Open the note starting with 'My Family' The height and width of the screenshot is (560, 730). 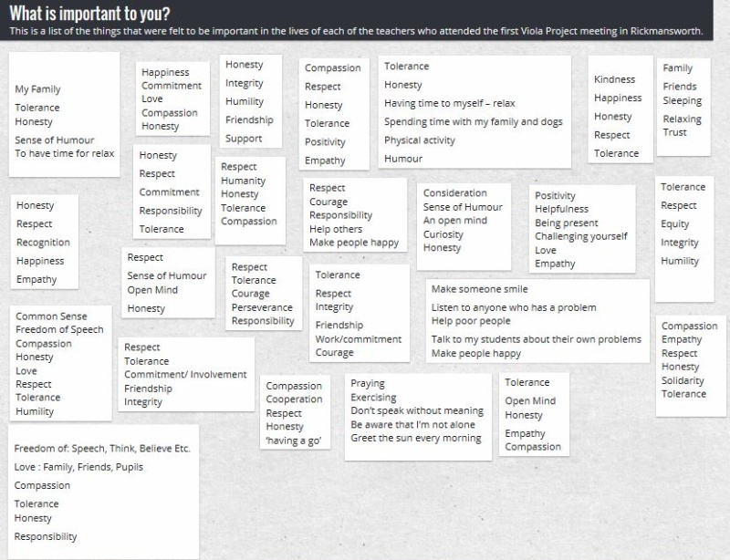click(64, 115)
